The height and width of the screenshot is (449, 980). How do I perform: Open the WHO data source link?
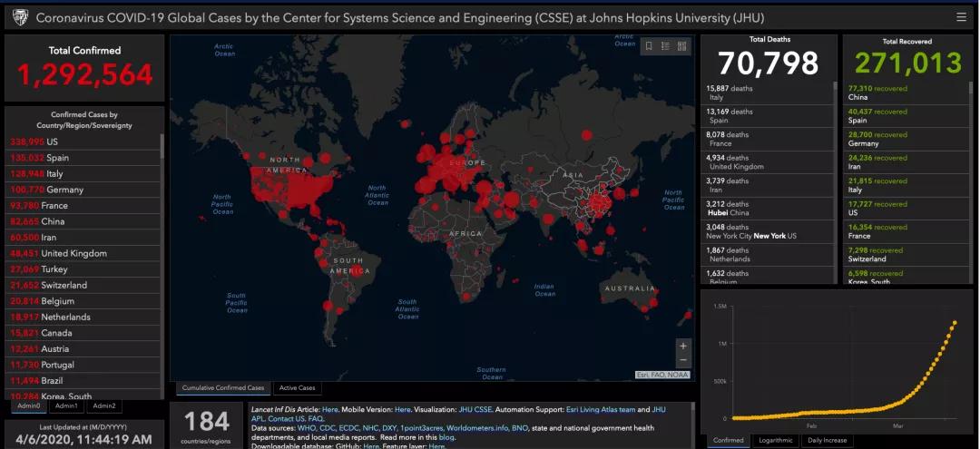[307, 428]
